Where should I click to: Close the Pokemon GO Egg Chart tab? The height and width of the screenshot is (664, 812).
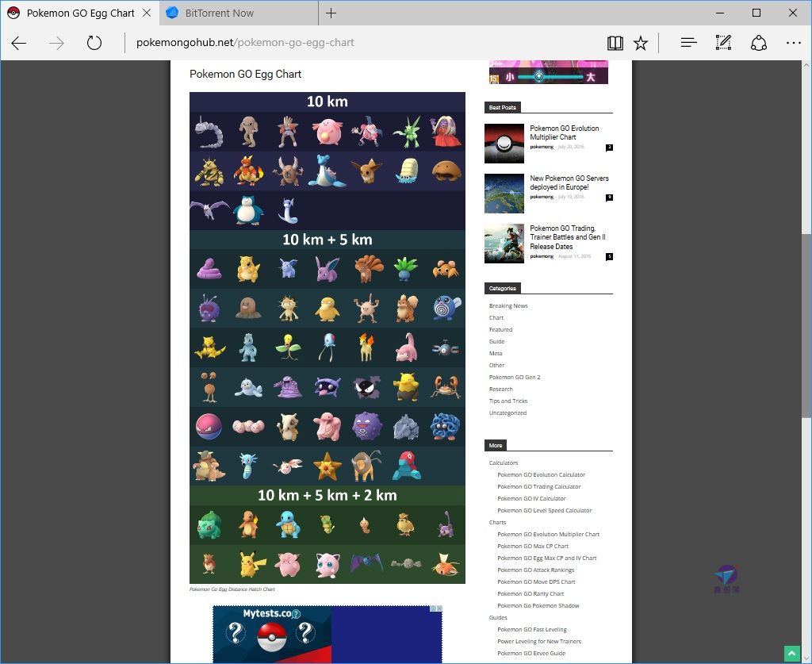coord(147,13)
